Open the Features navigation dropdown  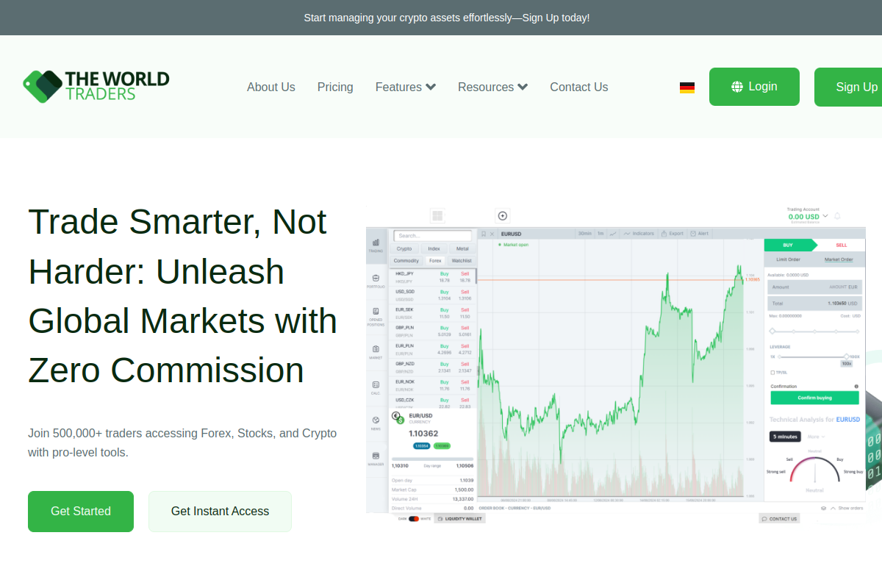point(405,87)
